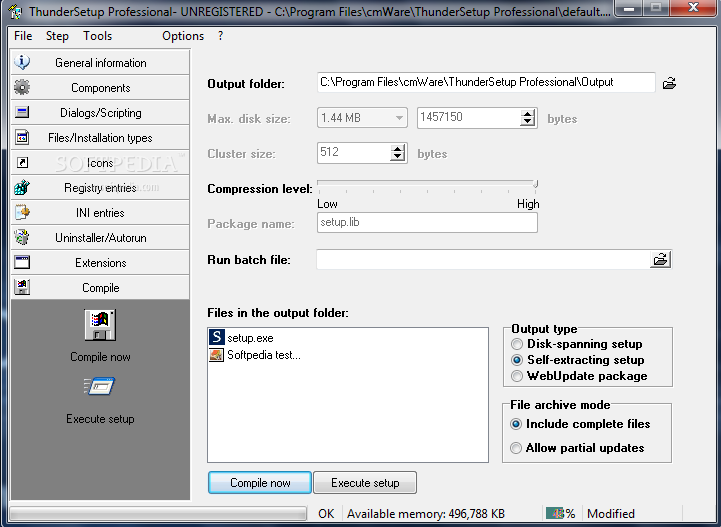Viewport: 721px width, 527px height.
Task: Go to the Registry entries step
Action: 100,187
